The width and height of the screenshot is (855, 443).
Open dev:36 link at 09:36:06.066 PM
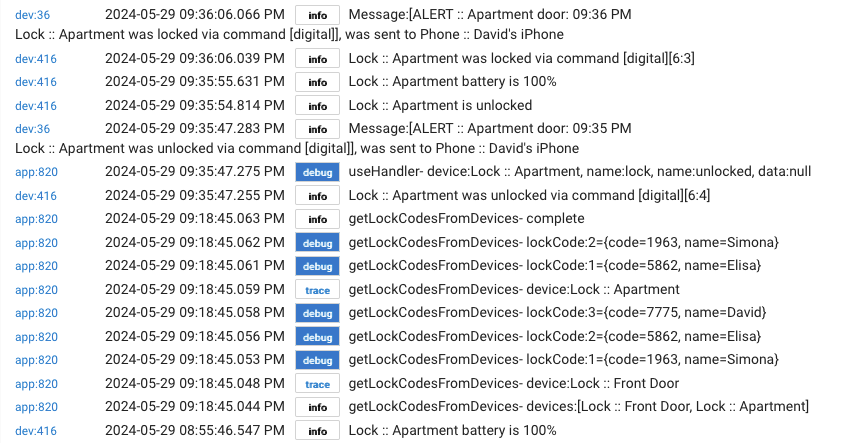[x=33, y=15]
